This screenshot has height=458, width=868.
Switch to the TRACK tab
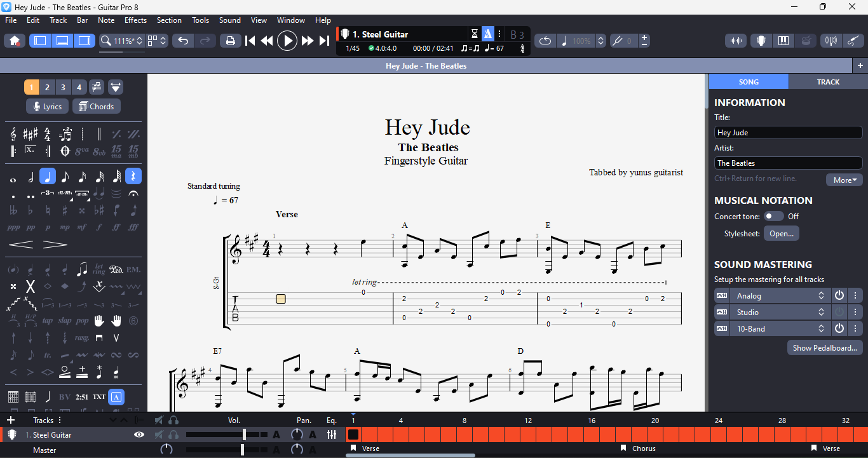[828, 82]
